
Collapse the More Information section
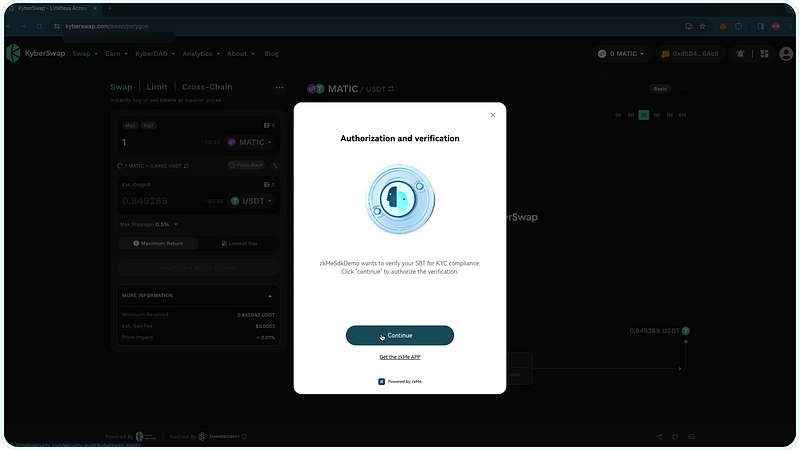270,296
